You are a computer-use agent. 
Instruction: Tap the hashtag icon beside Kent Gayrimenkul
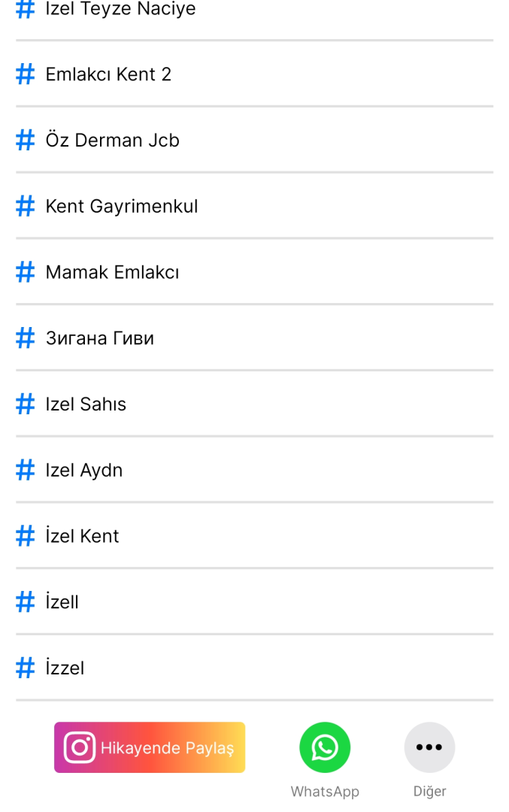coord(26,206)
